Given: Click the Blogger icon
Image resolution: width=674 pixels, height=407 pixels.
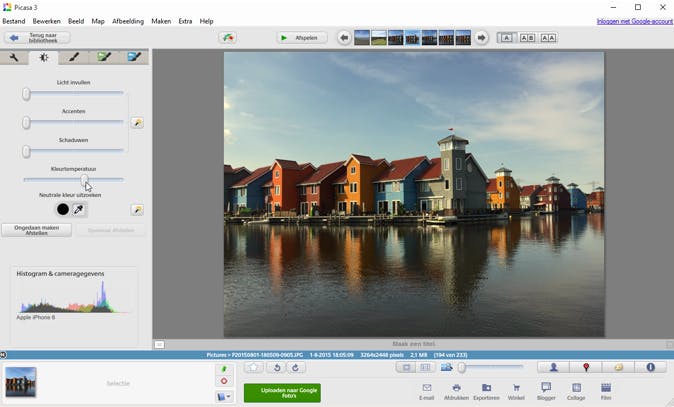Looking at the screenshot, I should (x=546, y=388).
